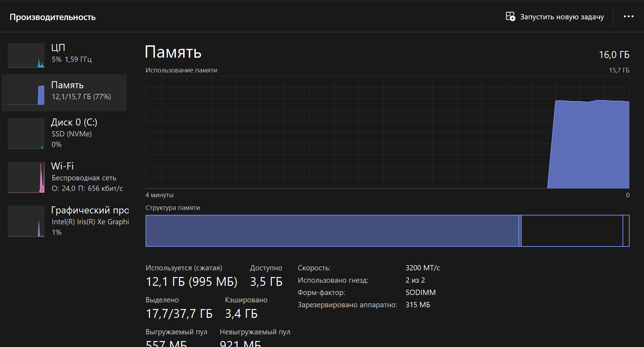Click the '15,7 ГБ' graph maximum label

[619, 70]
